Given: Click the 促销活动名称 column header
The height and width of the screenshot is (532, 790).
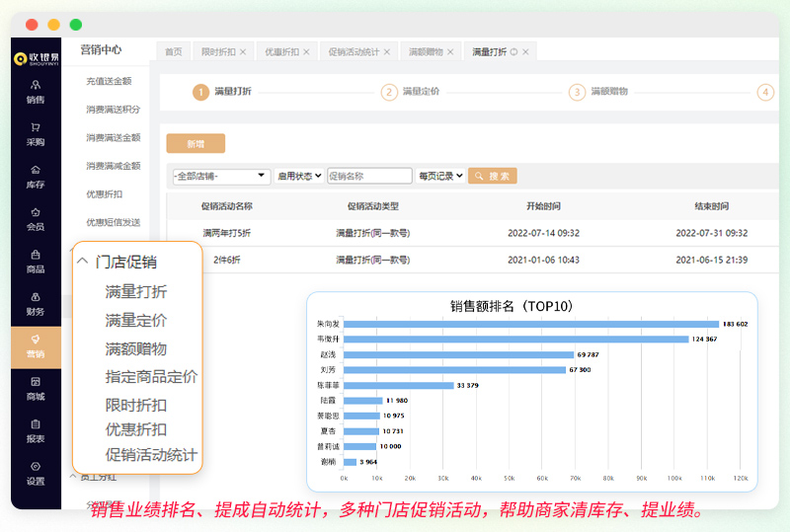Looking at the screenshot, I should click(x=227, y=206).
